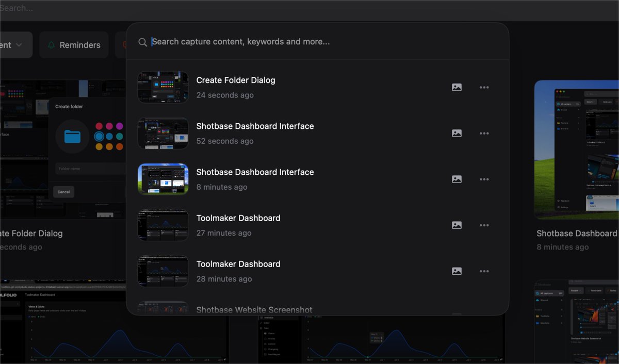Screen dimensions: 619x364
Task: Open three-dot menu on the 27 minutes ago row
Action: (x=484, y=225)
